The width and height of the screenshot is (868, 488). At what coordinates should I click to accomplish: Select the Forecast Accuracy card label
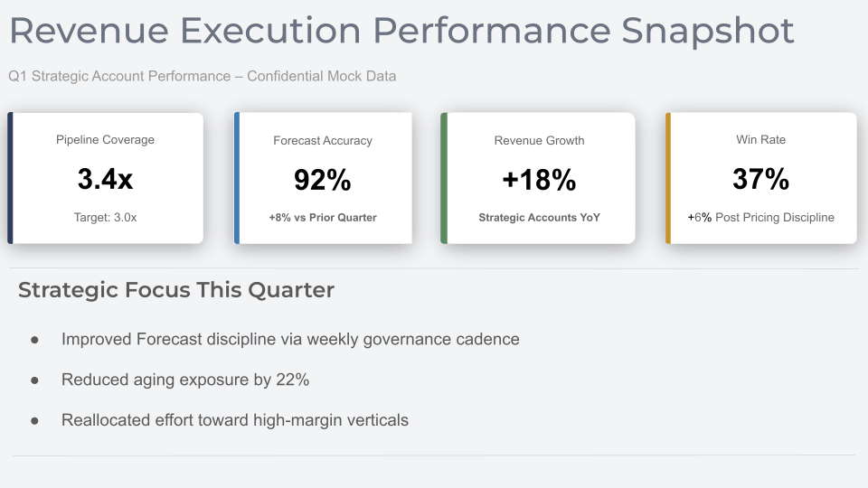323,141
